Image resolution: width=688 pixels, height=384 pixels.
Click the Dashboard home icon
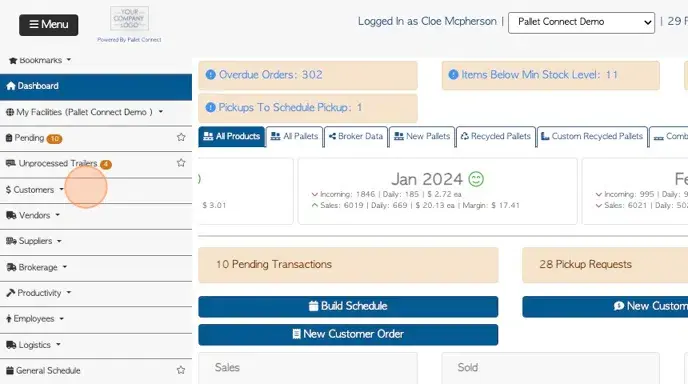point(11,86)
